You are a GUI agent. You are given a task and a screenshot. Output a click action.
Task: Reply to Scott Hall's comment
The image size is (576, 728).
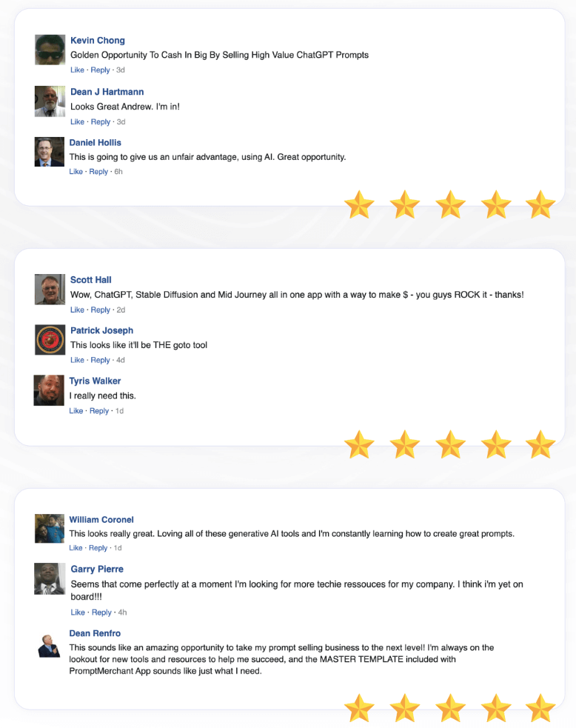coord(100,310)
